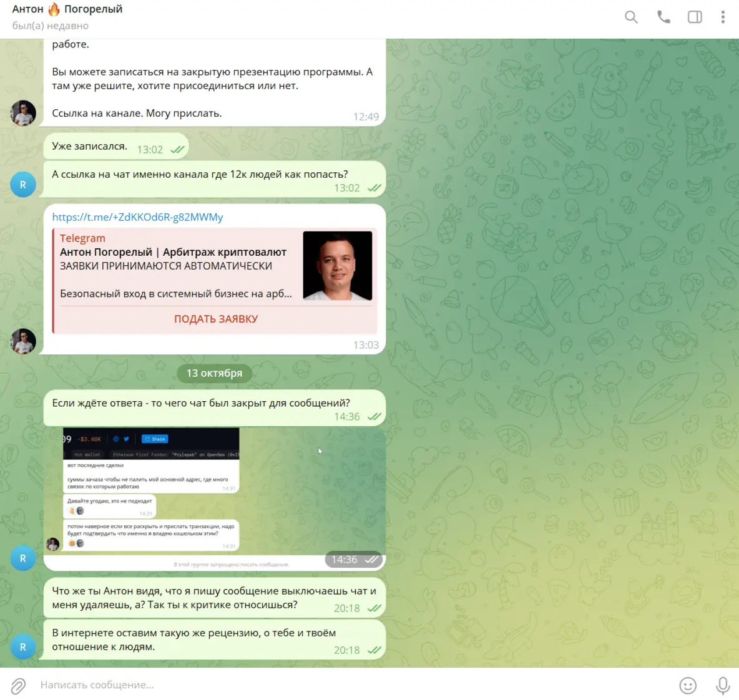Viewport: 739px width, 700px height.
Task: Click Антон's avatar beside the 13:03 link message
Action: click(23, 341)
